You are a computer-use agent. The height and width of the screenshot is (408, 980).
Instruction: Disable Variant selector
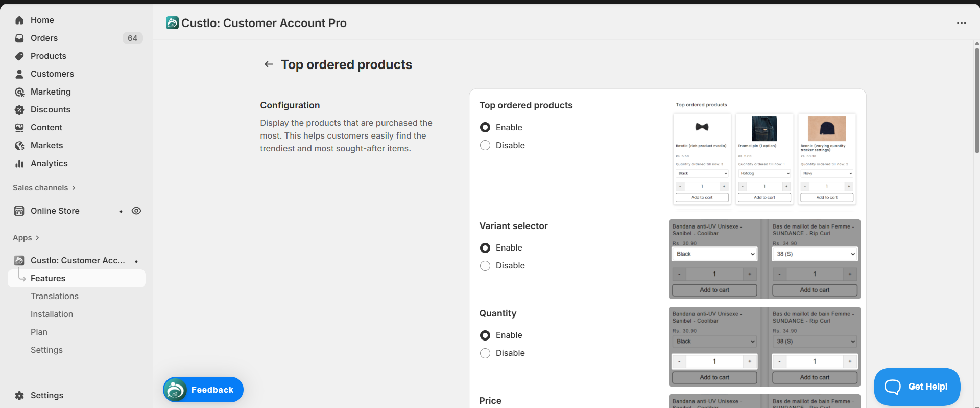pyautogui.click(x=485, y=265)
